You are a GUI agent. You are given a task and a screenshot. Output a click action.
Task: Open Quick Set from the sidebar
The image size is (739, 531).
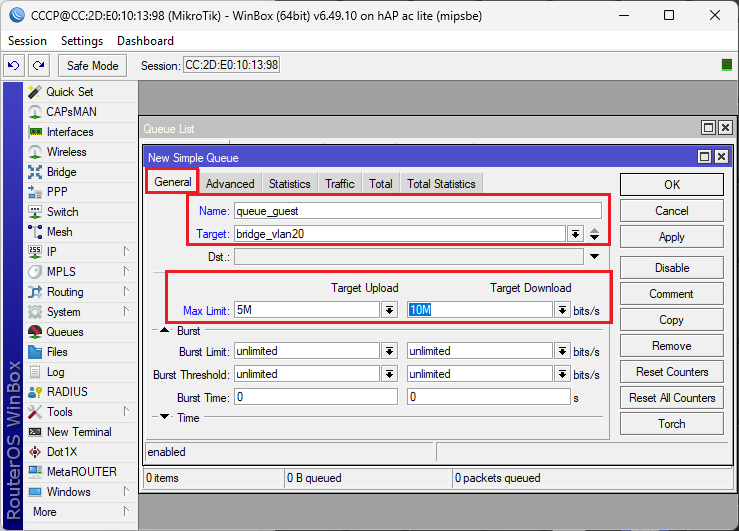(81, 92)
